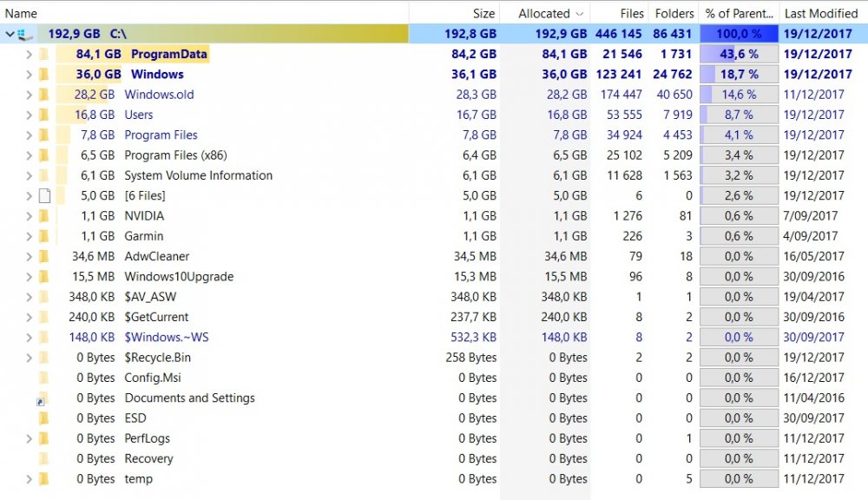Sort by the Allocated column header

[x=544, y=13]
